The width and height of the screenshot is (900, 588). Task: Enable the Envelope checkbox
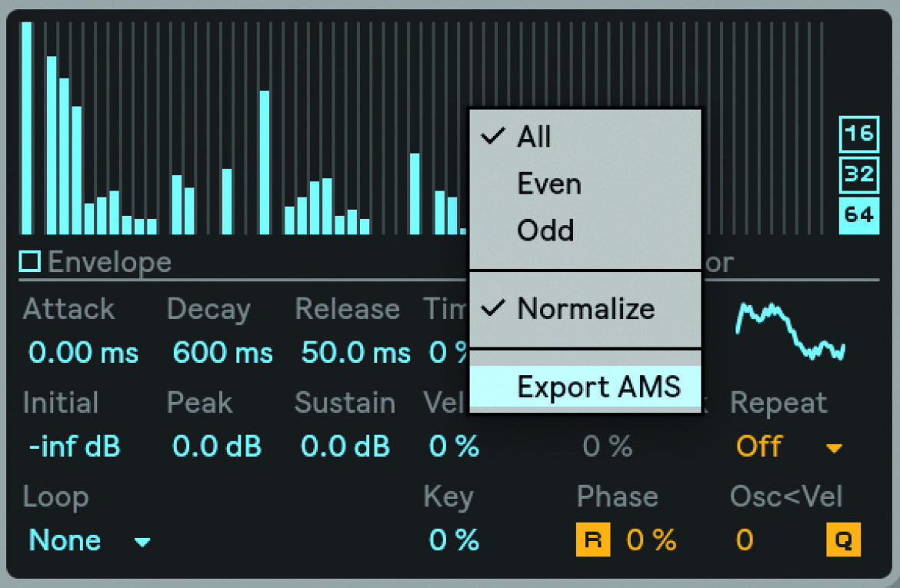tap(30, 261)
